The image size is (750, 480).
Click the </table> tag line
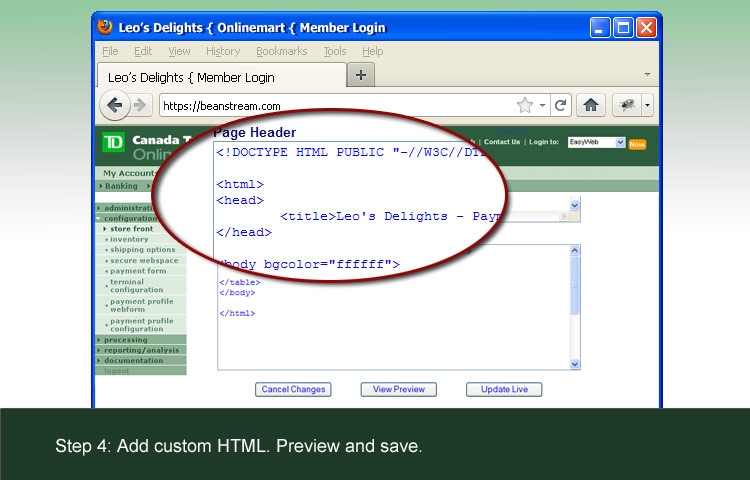click(240, 283)
